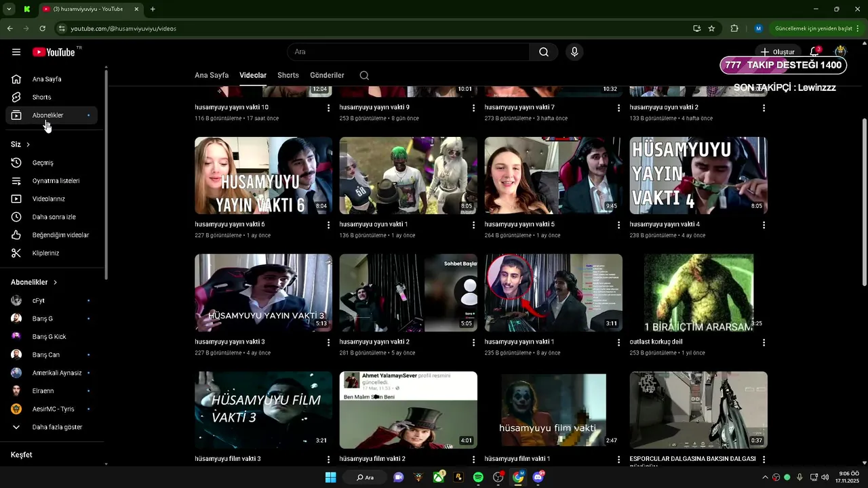Open Windows Start menu
868x488 pixels.
point(330,477)
